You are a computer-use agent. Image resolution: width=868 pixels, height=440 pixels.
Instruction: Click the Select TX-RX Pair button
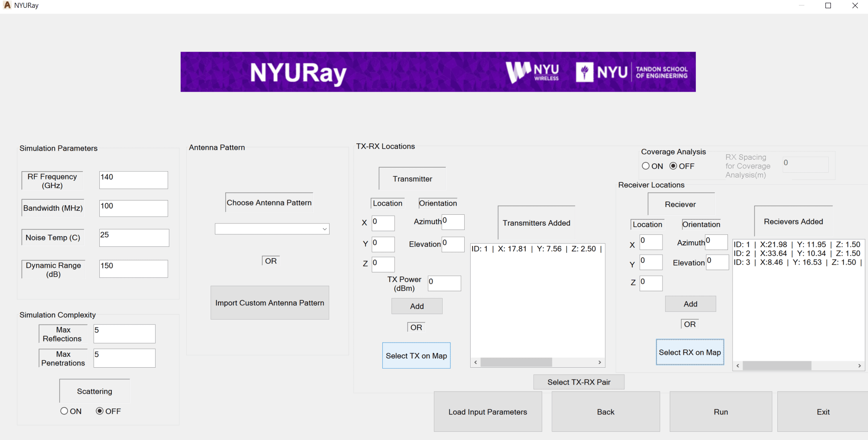[579, 382]
